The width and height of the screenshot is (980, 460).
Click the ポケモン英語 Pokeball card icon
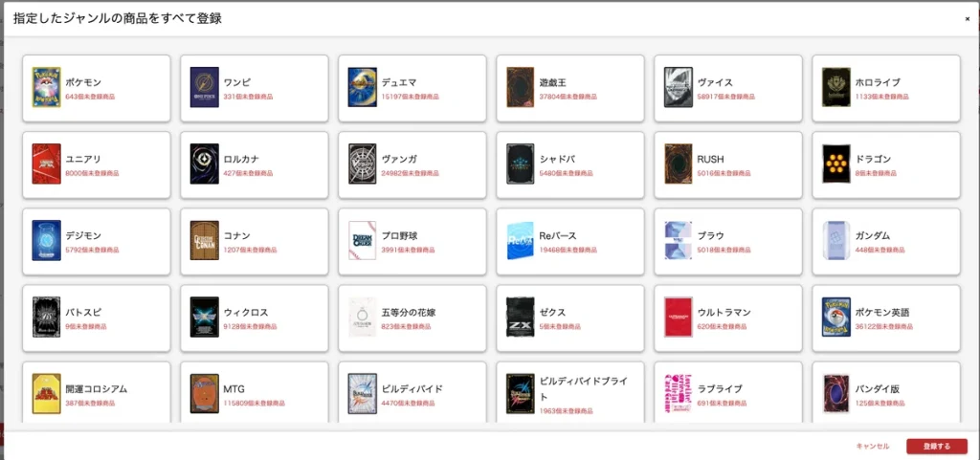point(836,317)
